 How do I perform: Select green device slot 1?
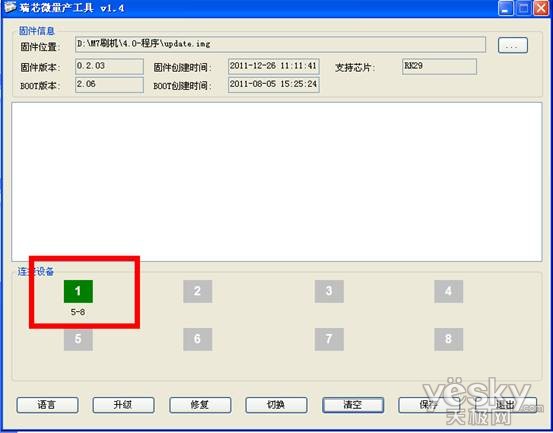(x=78, y=291)
